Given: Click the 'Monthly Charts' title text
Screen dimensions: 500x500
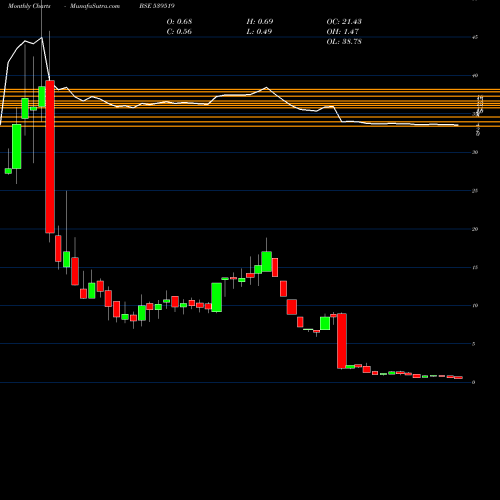Looking at the screenshot, I should pyautogui.click(x=29, y=6).
